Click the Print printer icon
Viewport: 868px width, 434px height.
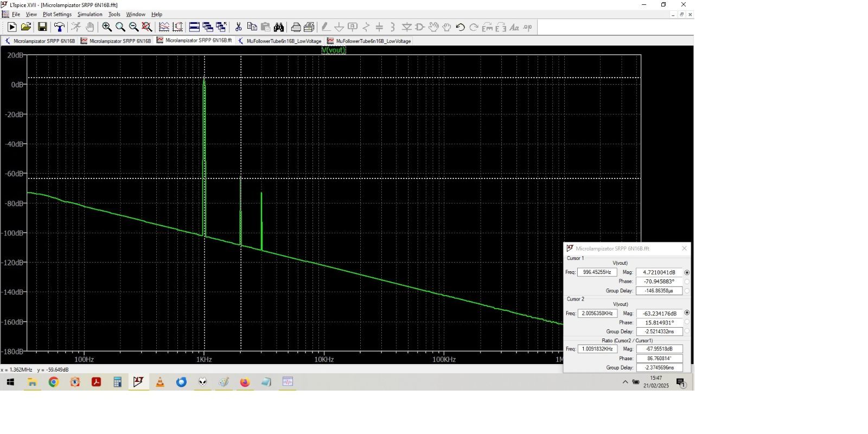pyautogui.click(x=309, y=27)
